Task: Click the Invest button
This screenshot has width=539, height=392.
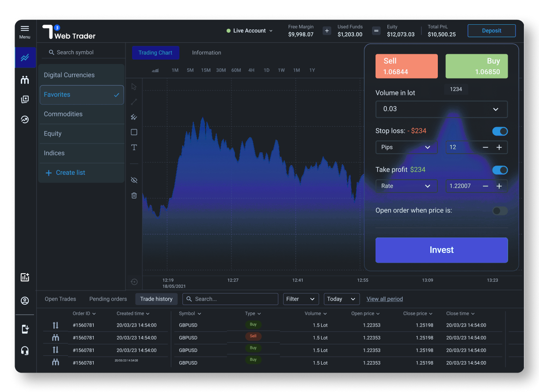Action: pyautogui.click(x=441, y=250)
